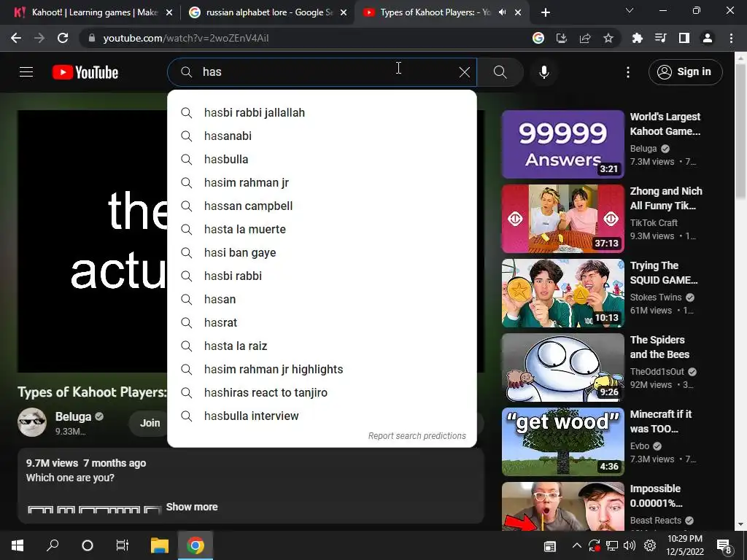Click the Join button
The image size is (747, 560).
coord(150,423)
